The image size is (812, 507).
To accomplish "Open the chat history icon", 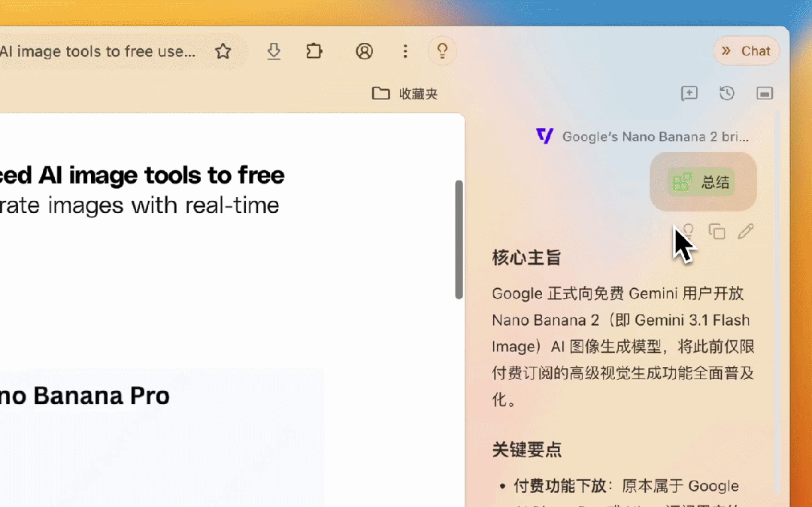I will pos(726,93).
